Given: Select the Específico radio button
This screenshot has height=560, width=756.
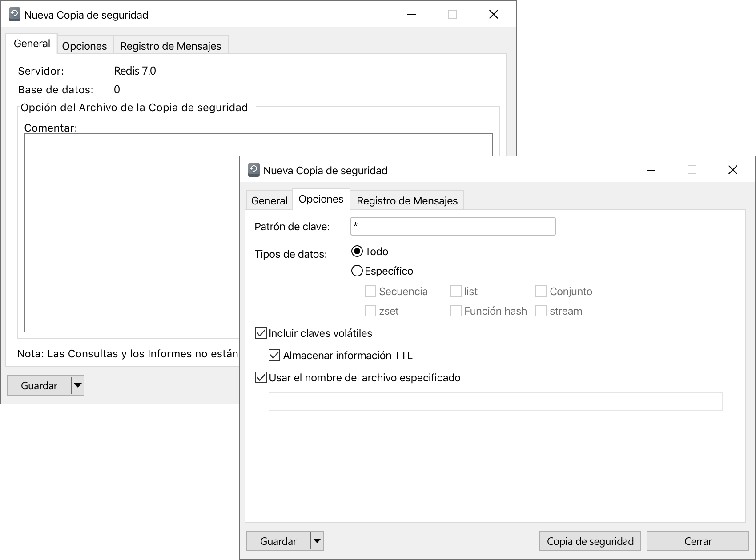Looking at the screenshot, I should point(356,270).
